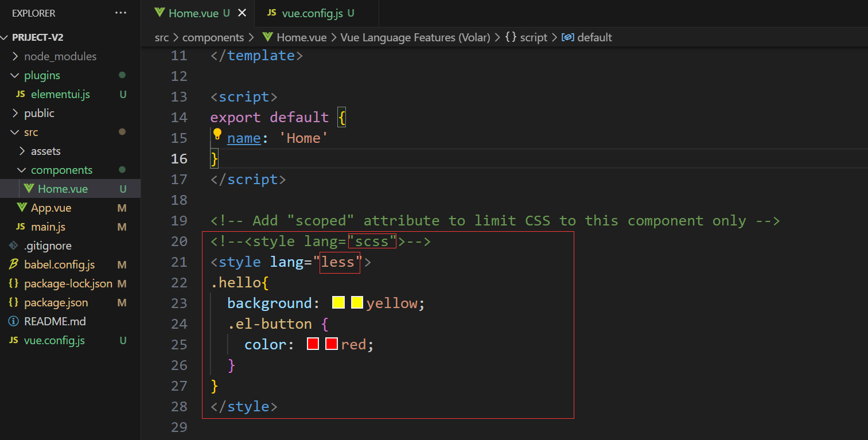Viewport: 868px width, 440px height.
Task: Click Vue Language Features (Volar) breadcrumb
Action: click(x=415, y=37)
